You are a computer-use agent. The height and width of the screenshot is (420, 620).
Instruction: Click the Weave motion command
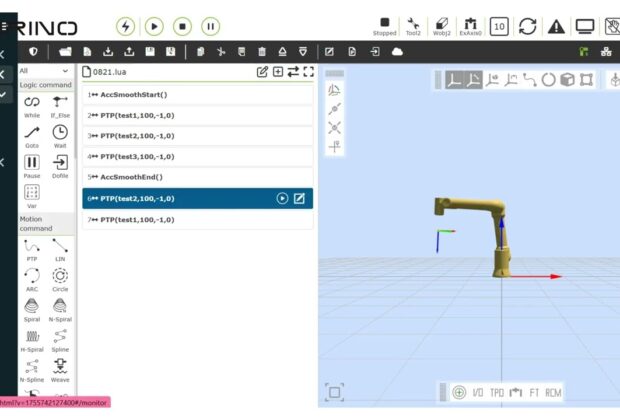click(60, 371)
